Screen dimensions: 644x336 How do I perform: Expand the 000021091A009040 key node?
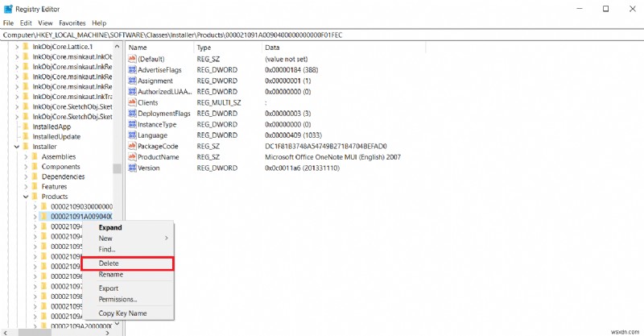coord(35,216)
